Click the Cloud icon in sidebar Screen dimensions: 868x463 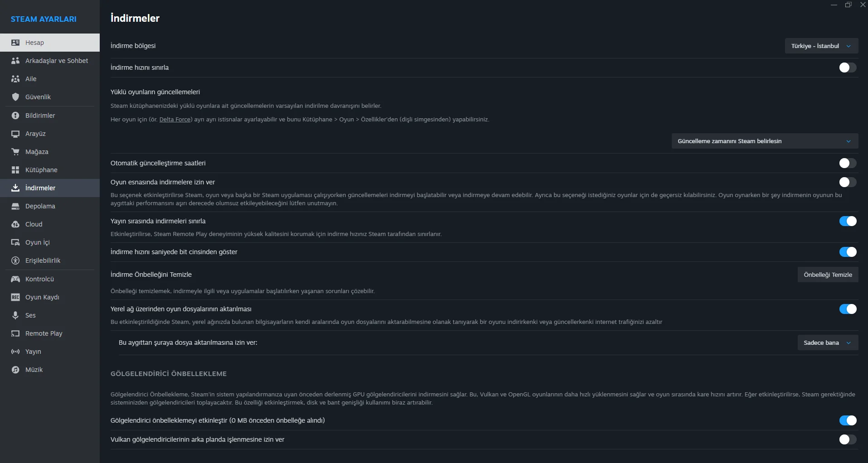tap(15, 224)
